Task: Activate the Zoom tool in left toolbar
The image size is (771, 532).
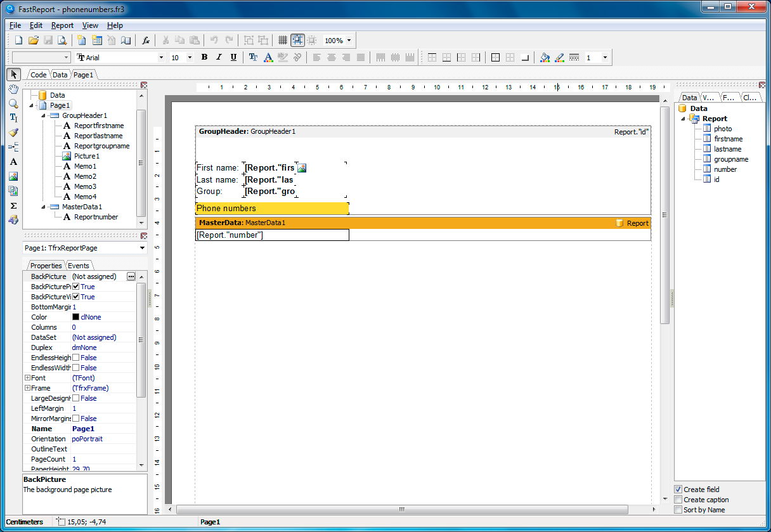Action: point(14,103)
